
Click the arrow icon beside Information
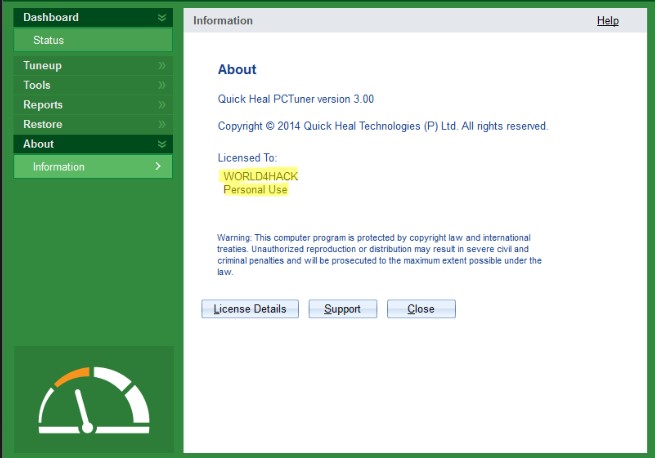(x=157, y=166)
